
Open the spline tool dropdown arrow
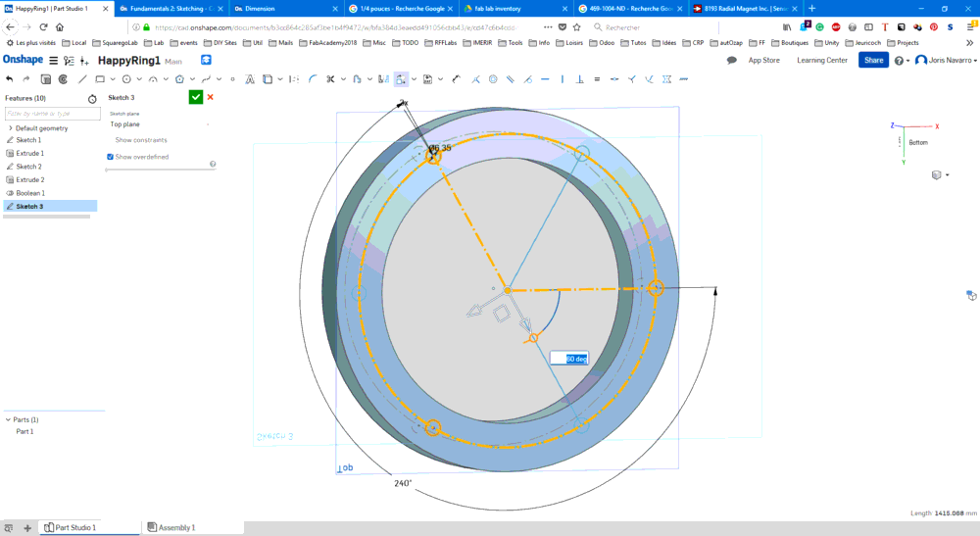(x=219, y=79)
